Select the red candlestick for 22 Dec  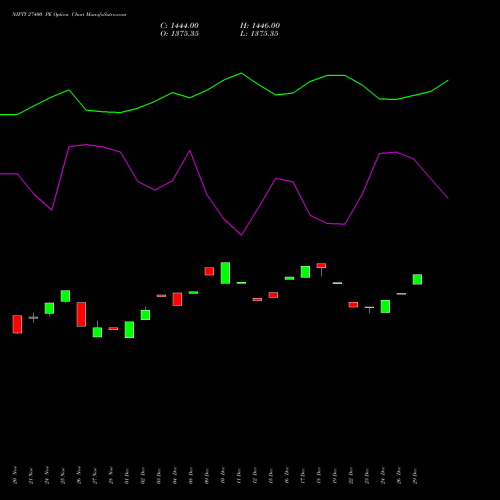tap(353, 305)
